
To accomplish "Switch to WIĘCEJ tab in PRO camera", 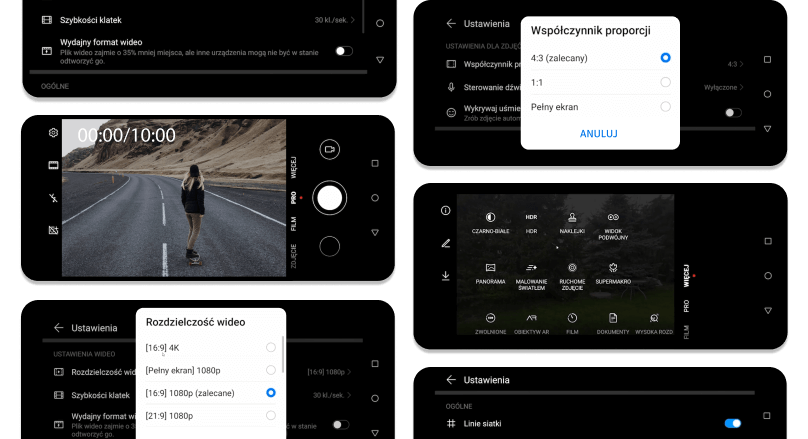I will [x=294, y=168].
